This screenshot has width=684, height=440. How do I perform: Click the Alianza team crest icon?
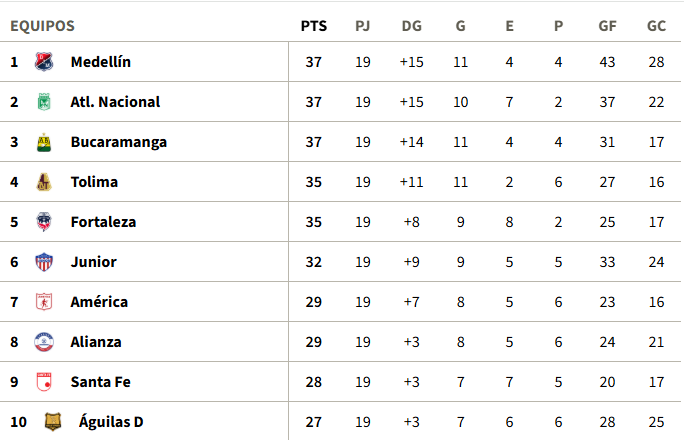point(44,342)
